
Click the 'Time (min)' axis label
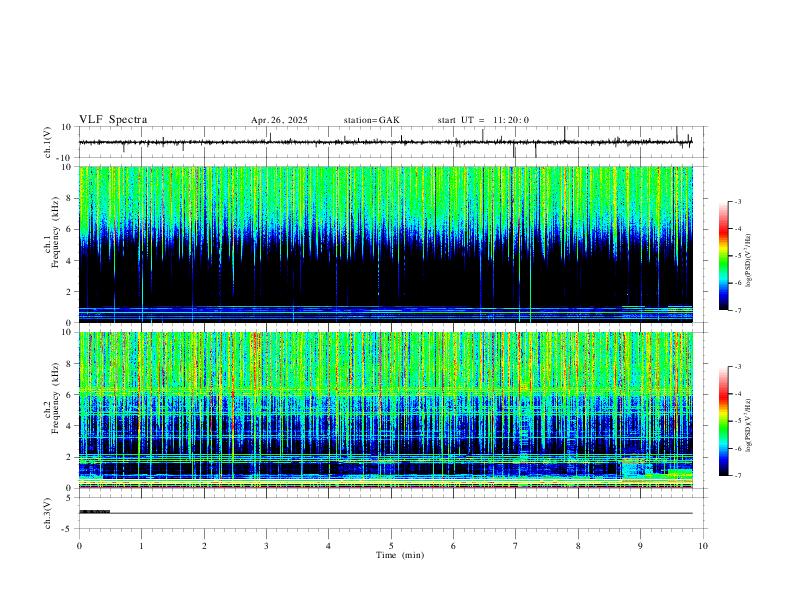point(400,555)
